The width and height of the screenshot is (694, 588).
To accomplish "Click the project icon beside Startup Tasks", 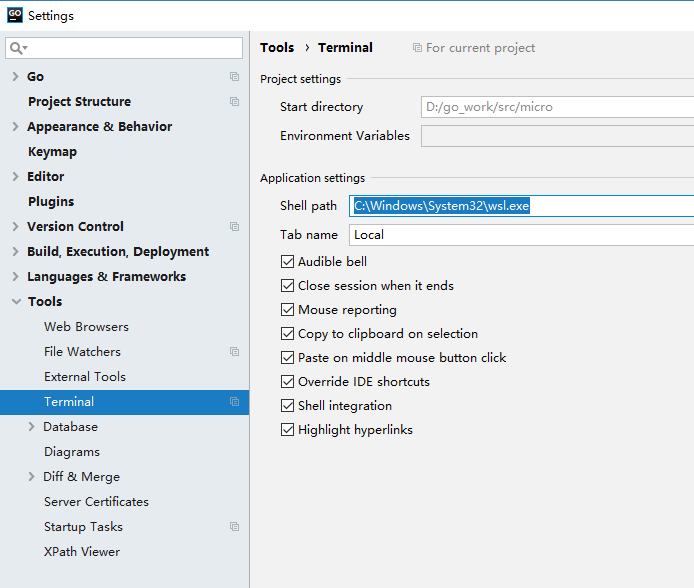I will (234, 527).
